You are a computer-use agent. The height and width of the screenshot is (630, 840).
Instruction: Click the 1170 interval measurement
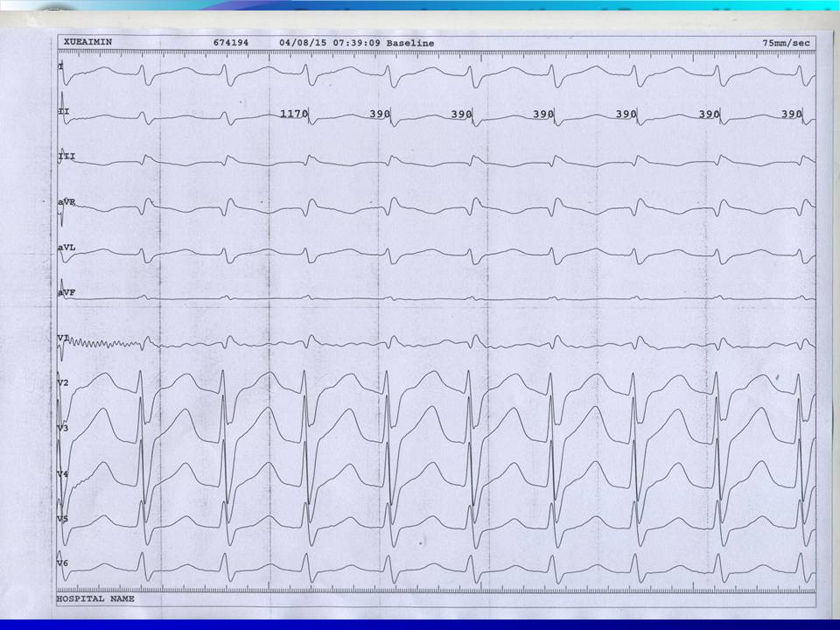coord(294,114)
